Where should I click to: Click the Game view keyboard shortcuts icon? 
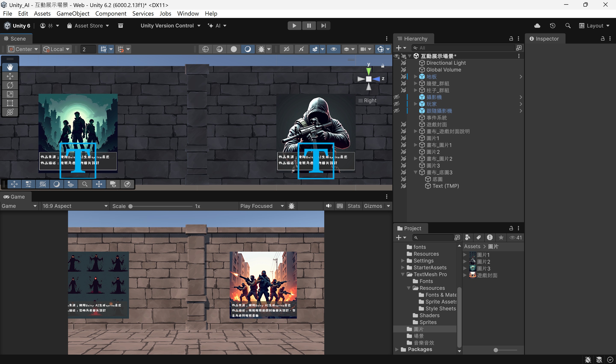point(340,206)
